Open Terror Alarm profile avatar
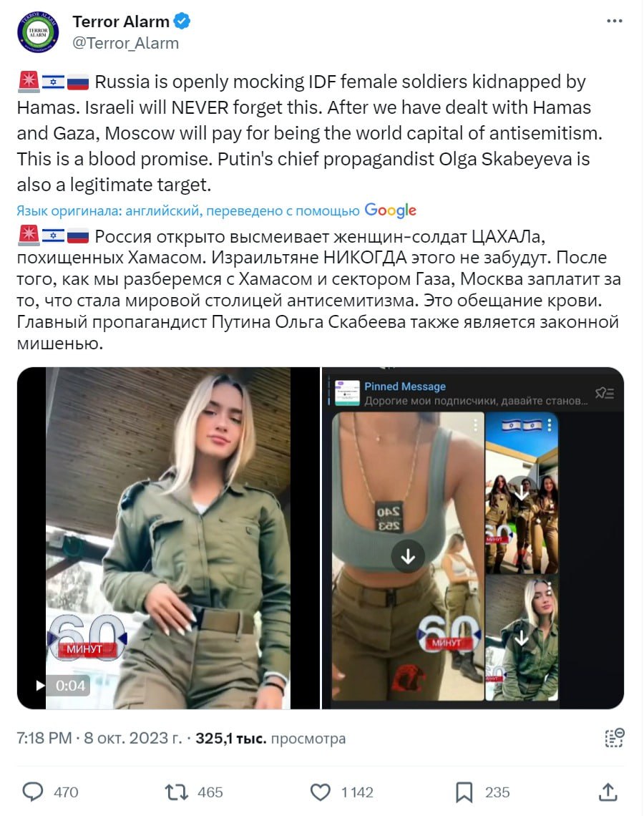The image size is (644, 816). (38, 31)
